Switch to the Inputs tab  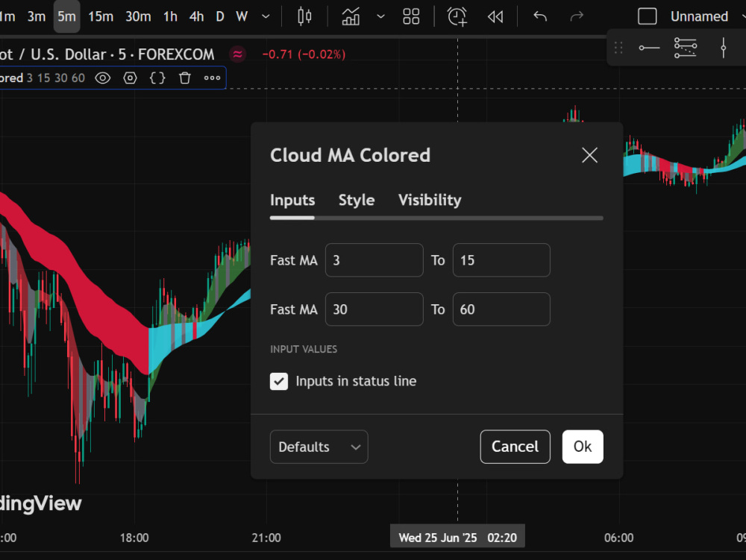(x=292, y=200)
